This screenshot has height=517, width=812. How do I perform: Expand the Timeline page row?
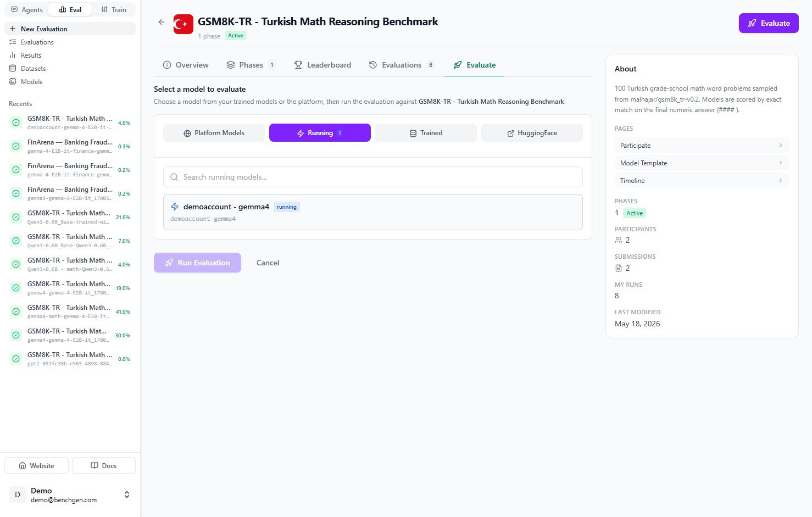point(702,180)
